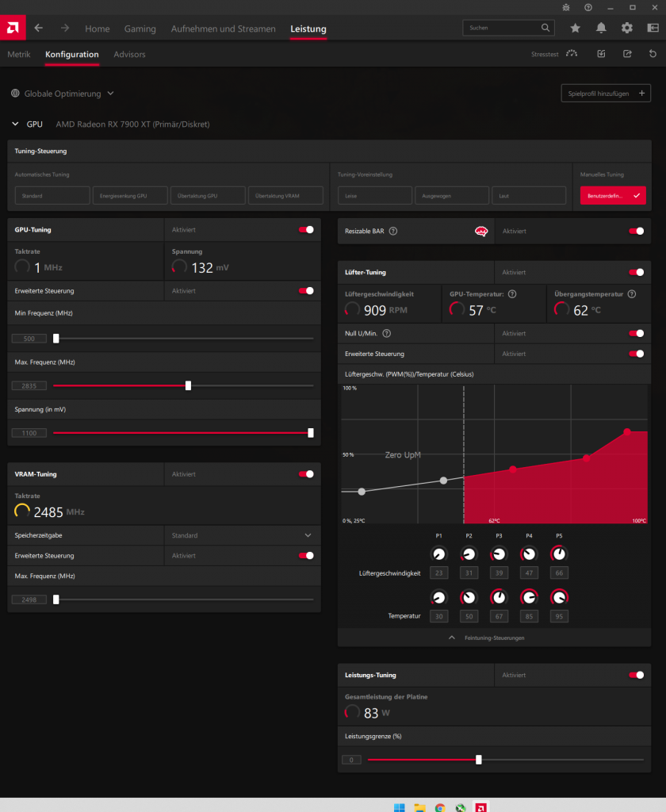Toggle Leistungs-Tuning switch

(637, 675)
